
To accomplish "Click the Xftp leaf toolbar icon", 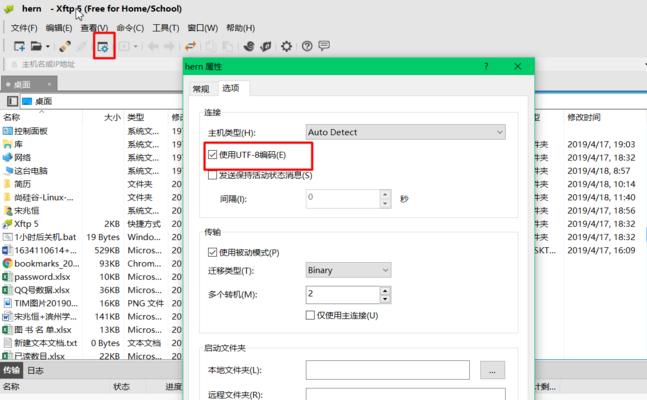I will [266, 46].
